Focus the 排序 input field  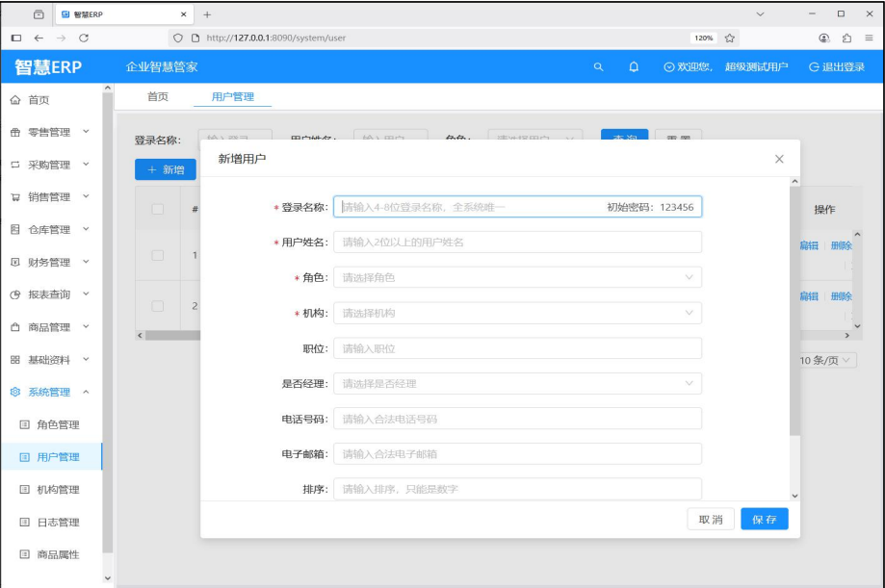[x=517, y=489]
